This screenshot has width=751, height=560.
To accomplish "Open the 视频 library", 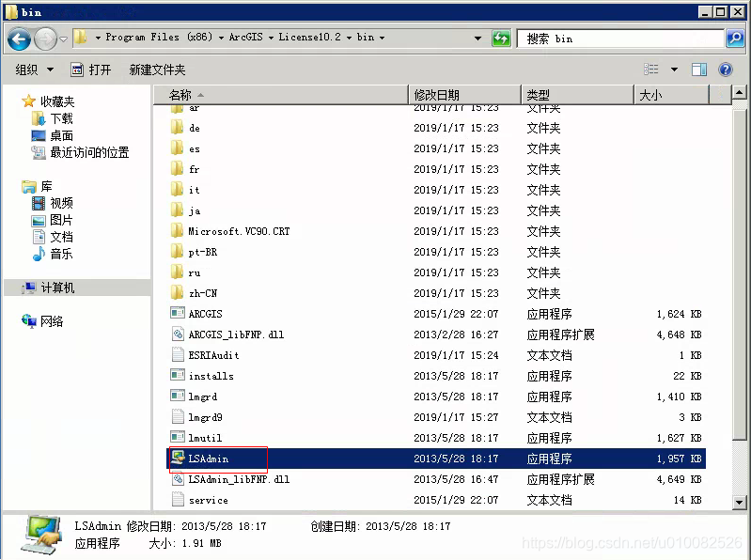I will coord(52,203).
